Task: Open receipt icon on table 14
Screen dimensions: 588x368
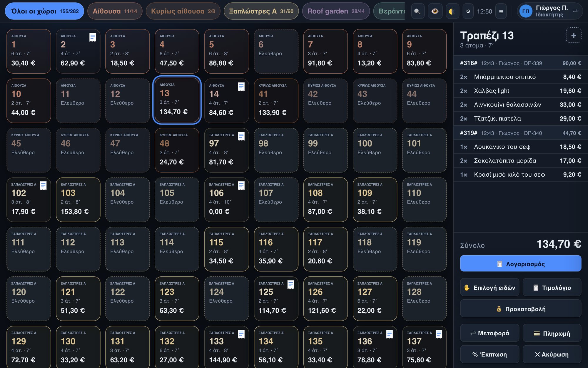Action: [241, 87]
